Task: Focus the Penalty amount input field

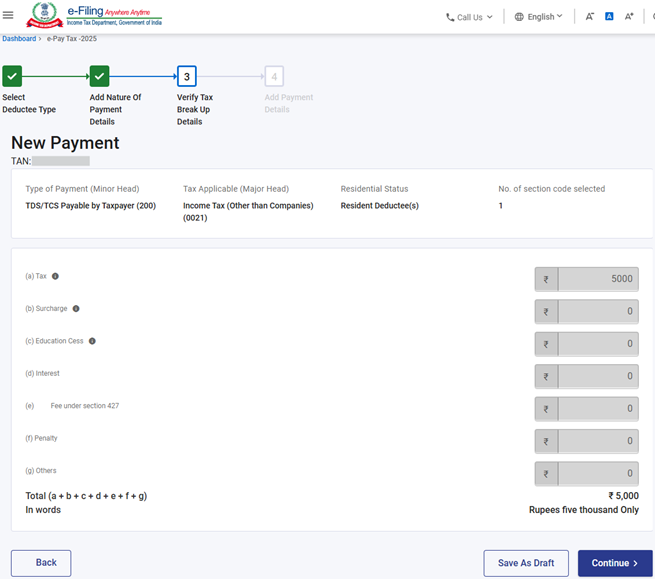Action: [x=597, y=441]
